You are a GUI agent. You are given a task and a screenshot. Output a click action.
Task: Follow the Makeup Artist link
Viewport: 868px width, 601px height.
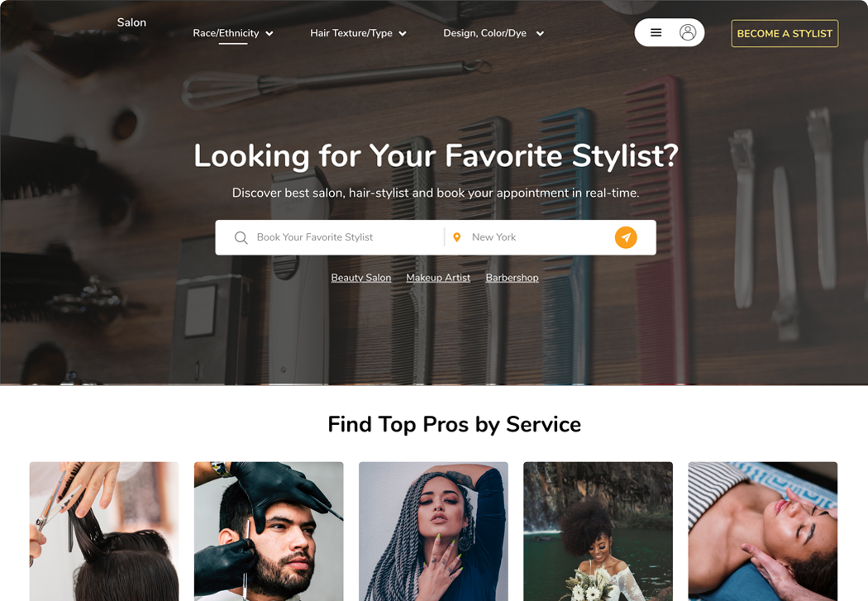(x=438, y=278)
